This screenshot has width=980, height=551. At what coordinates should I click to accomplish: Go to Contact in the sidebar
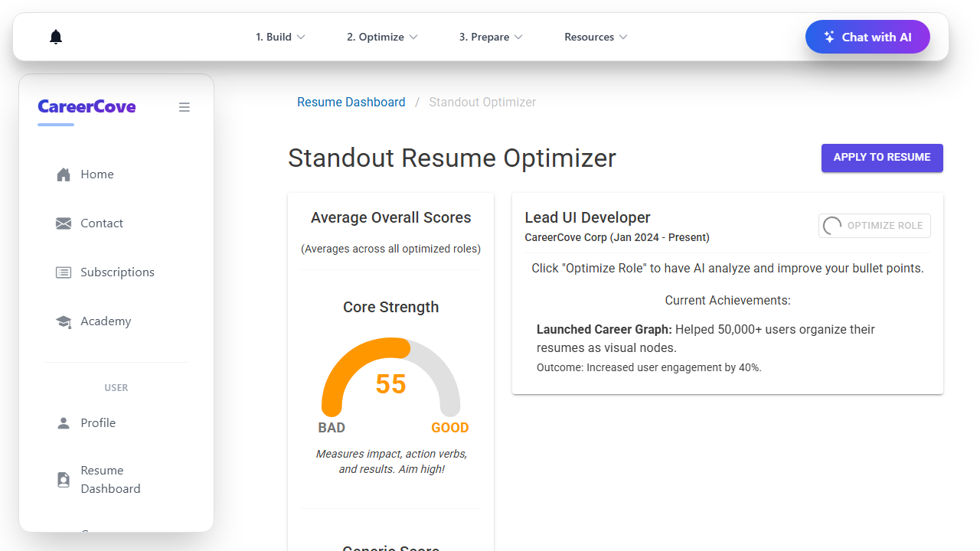coord(116,223)
